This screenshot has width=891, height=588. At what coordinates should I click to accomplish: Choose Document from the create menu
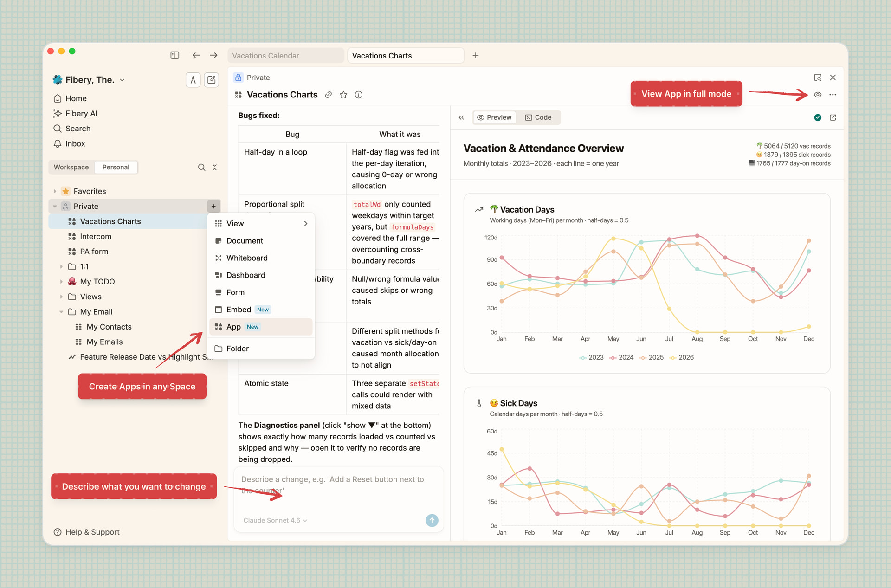click(261, 241)
